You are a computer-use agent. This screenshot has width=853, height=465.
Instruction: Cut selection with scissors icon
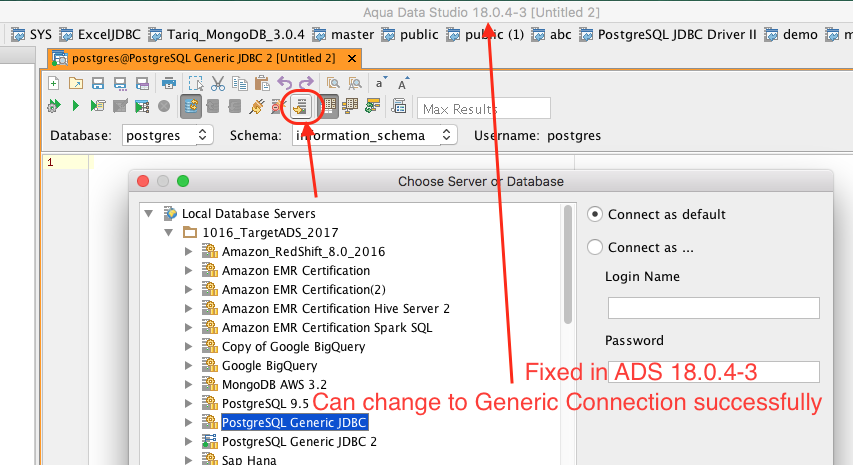(218, 83)
